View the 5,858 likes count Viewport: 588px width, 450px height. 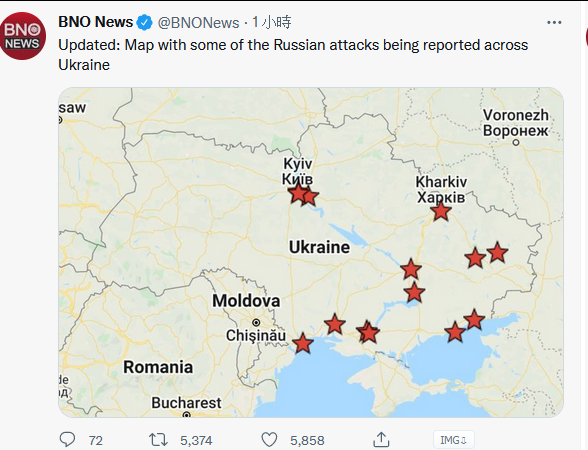point(307,440)
